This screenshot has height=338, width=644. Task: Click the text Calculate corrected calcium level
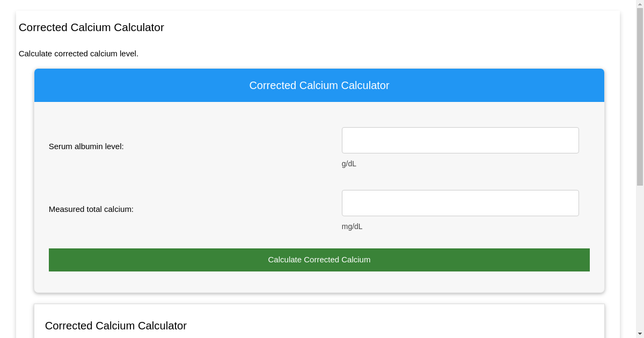coord(78,54)
